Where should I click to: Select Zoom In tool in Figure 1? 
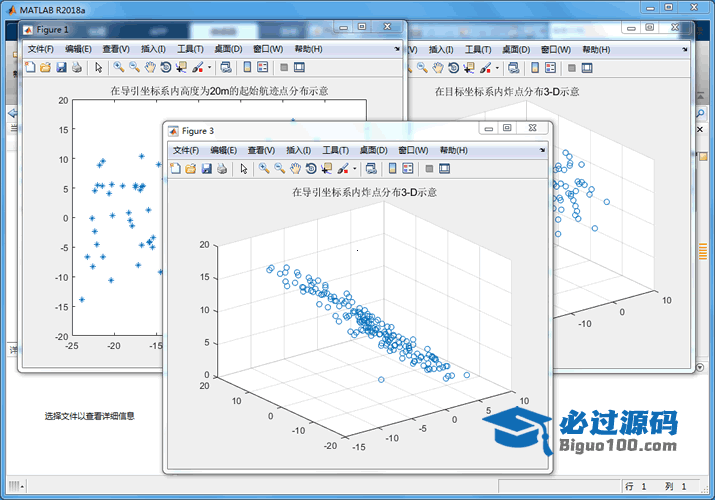pos(119,67)
